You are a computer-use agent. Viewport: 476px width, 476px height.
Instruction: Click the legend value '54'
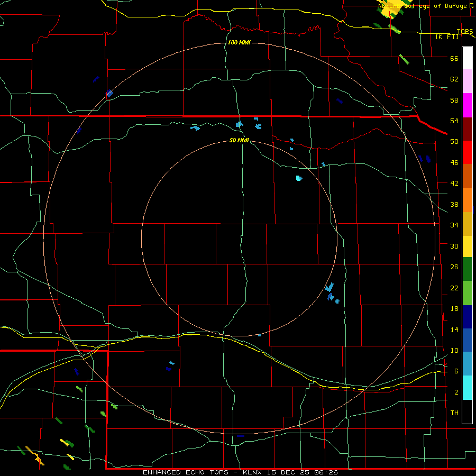[454, 121]
